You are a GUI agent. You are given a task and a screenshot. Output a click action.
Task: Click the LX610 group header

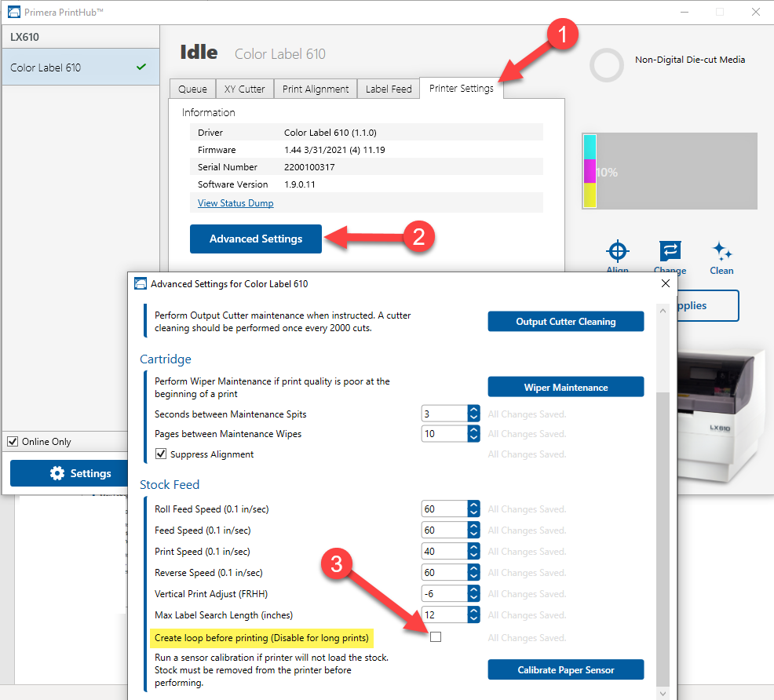[x=80, y=37]
